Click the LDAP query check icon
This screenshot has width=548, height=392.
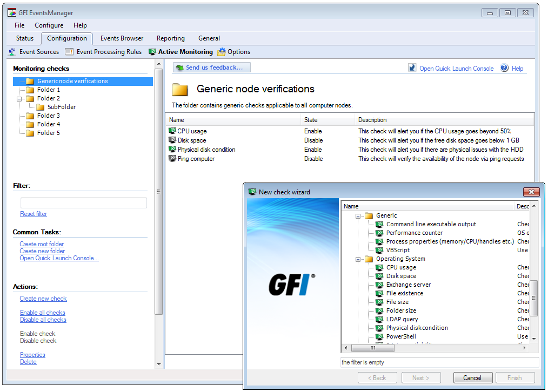coord(379,319)
